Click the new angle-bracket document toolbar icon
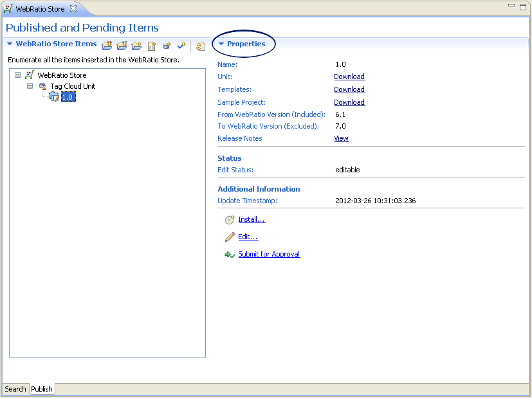The height and width of the screenshot is (398, 532). 152,46
